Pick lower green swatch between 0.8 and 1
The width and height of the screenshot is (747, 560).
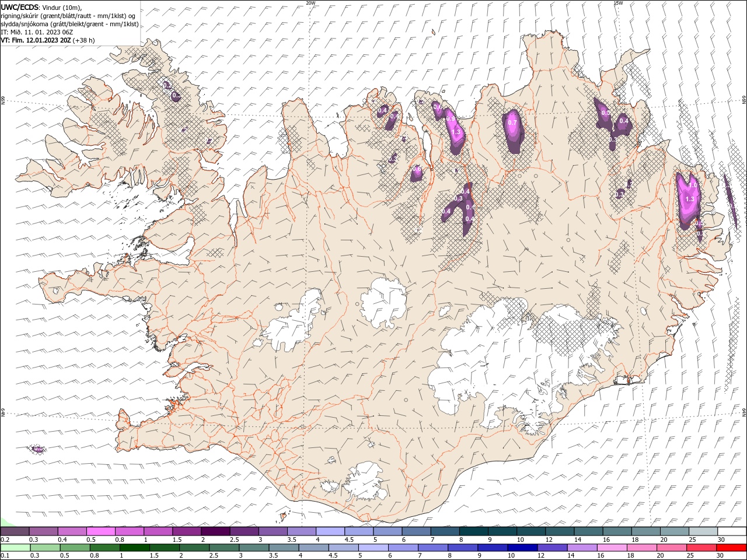click(105, 548)
